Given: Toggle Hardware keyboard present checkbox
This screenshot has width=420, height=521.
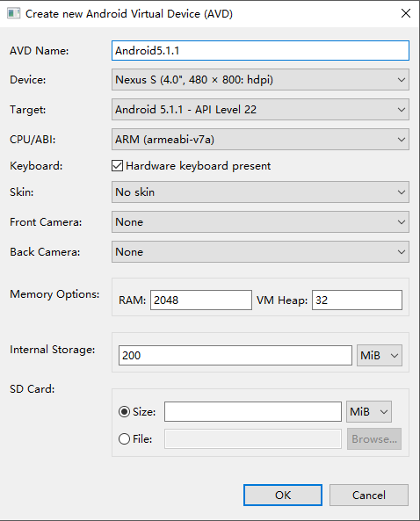Looking at the screenshot, I should [x=117, y=165].
